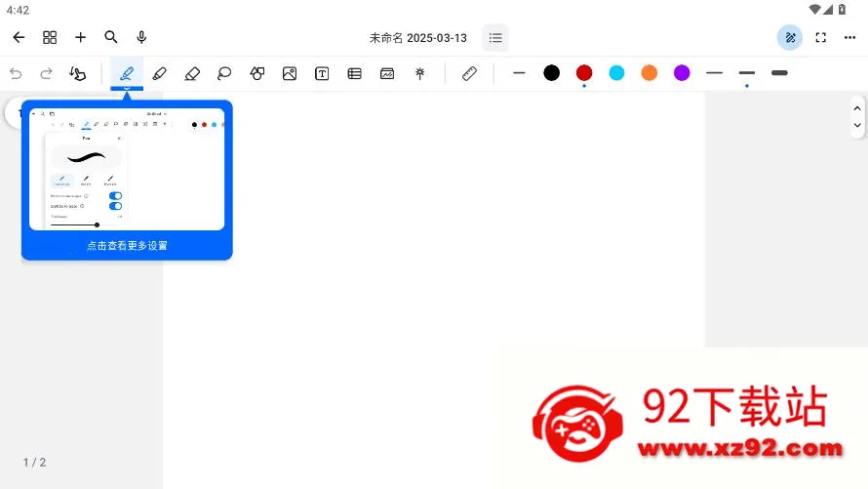Pick the purple color swatch

(682, 72)
